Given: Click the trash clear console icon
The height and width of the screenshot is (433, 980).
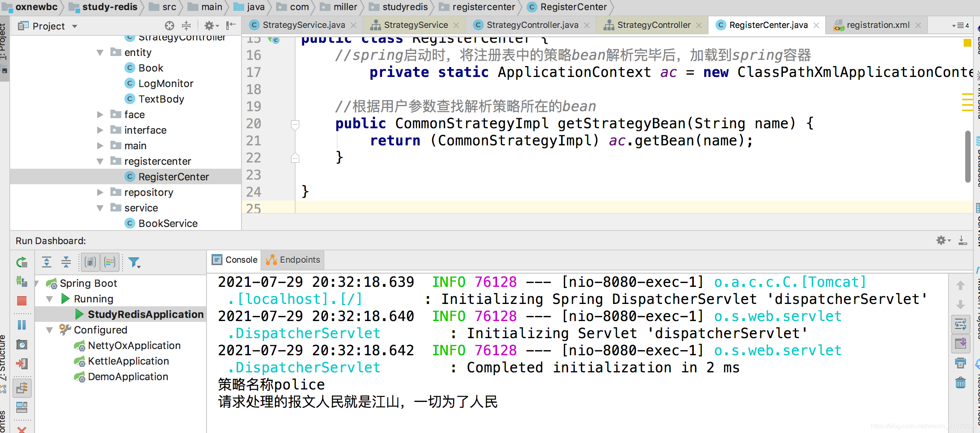Looking at the screenshot, I should coord(960,383).
